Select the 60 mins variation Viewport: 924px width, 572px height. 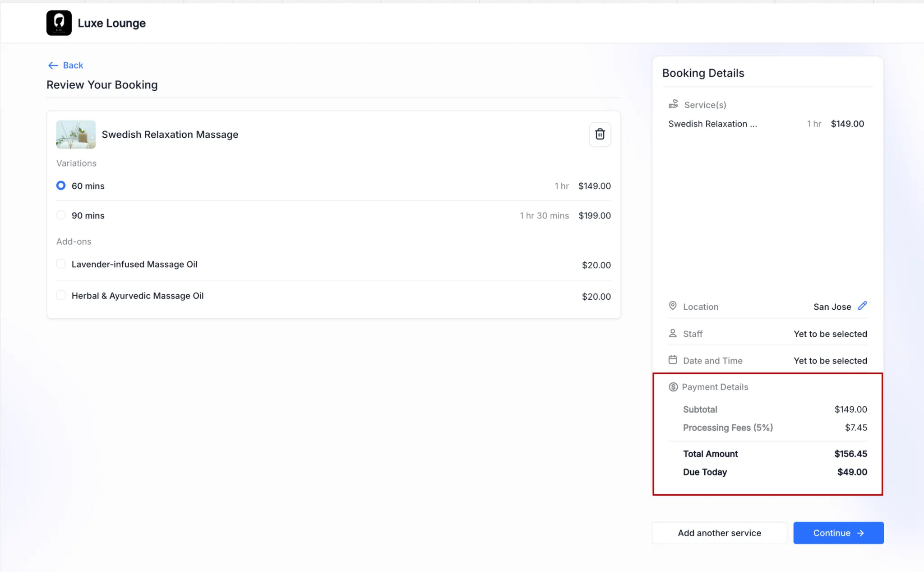(x=61, y=186)
